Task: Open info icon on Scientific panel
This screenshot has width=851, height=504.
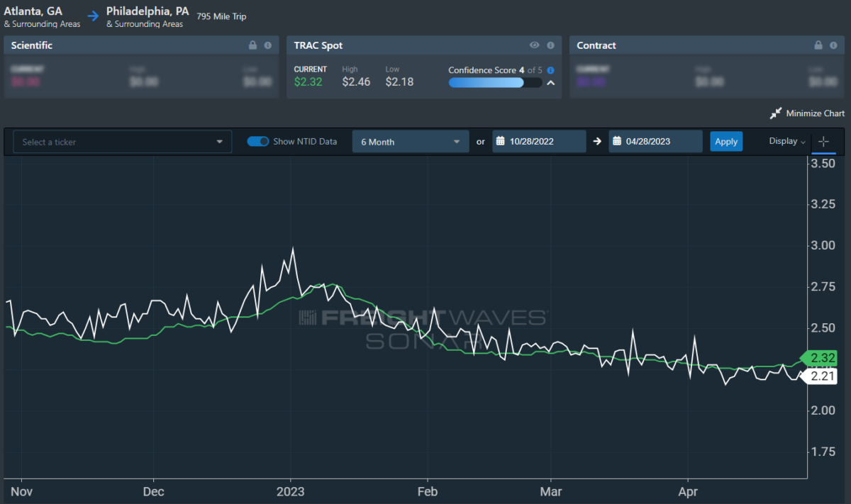Action: [x=267, y=45]
